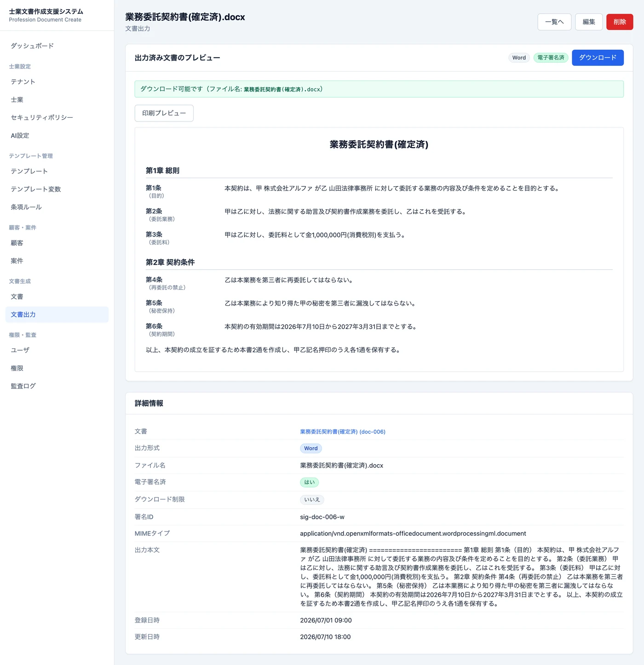Click the Word badge beside 出力形式

coord(311,448)
